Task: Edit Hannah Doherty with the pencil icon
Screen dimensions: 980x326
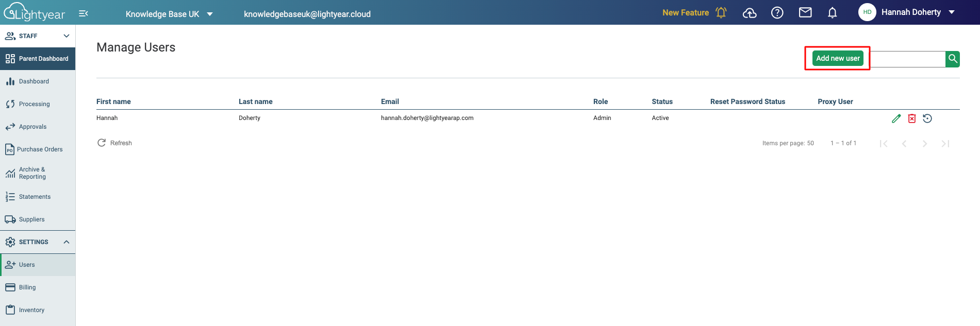Action: coord(896,118)
